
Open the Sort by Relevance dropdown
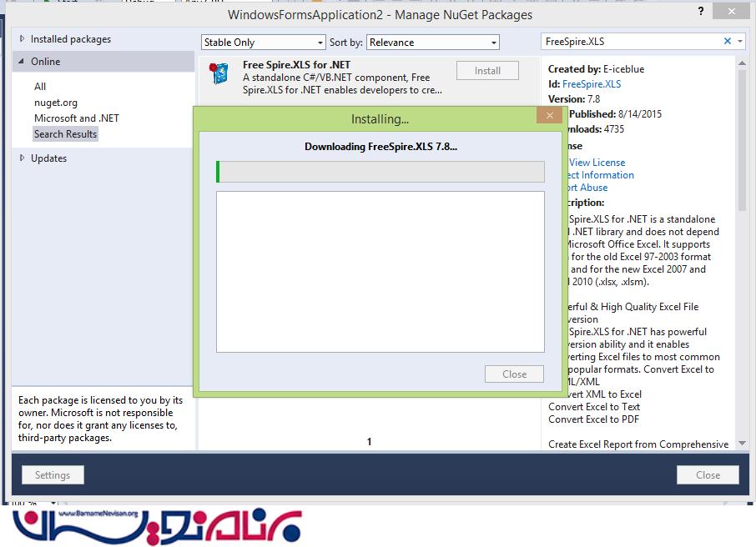(x=432, y=43)
